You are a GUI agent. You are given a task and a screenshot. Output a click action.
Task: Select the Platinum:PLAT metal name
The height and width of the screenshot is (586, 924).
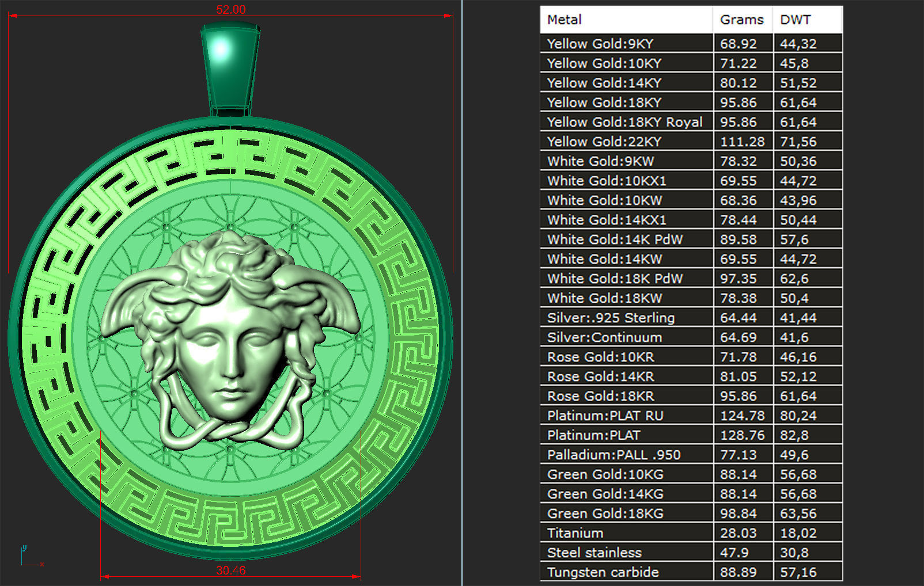click(x=593, y=435)
